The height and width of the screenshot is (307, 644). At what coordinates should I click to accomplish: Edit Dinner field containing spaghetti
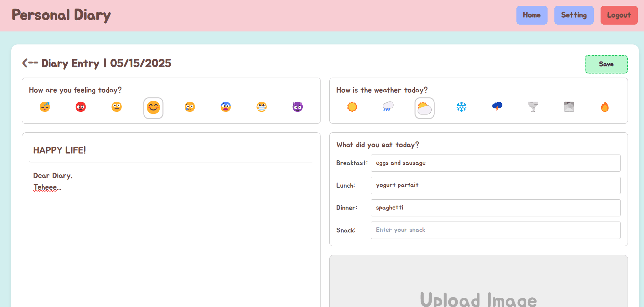point(496,208)
